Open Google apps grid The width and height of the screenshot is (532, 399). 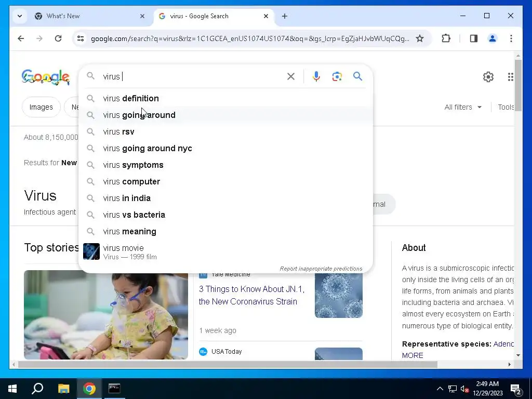point(510,77)
